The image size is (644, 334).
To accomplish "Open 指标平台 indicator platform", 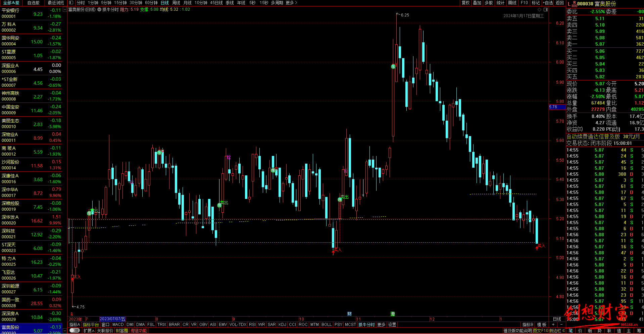I will (91, 325).
